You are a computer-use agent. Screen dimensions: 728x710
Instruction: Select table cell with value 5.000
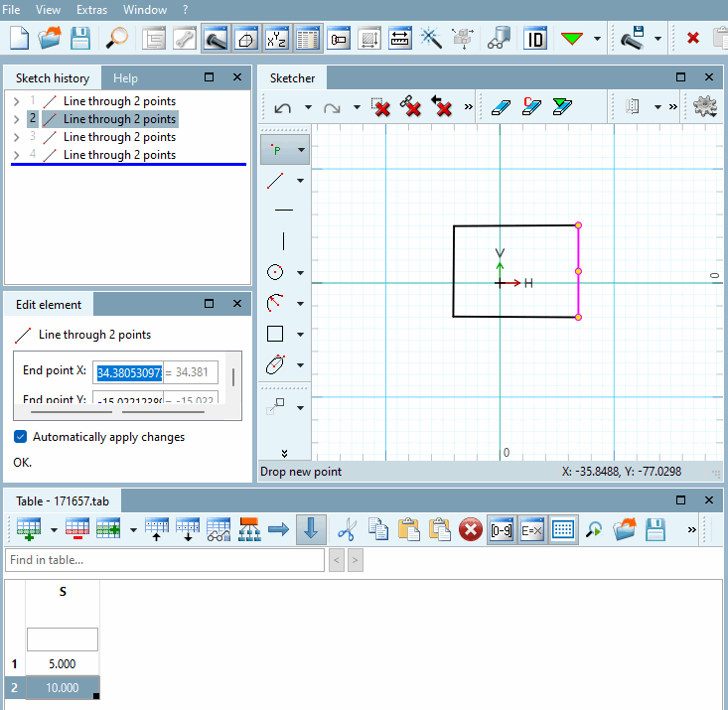point(63,664)
